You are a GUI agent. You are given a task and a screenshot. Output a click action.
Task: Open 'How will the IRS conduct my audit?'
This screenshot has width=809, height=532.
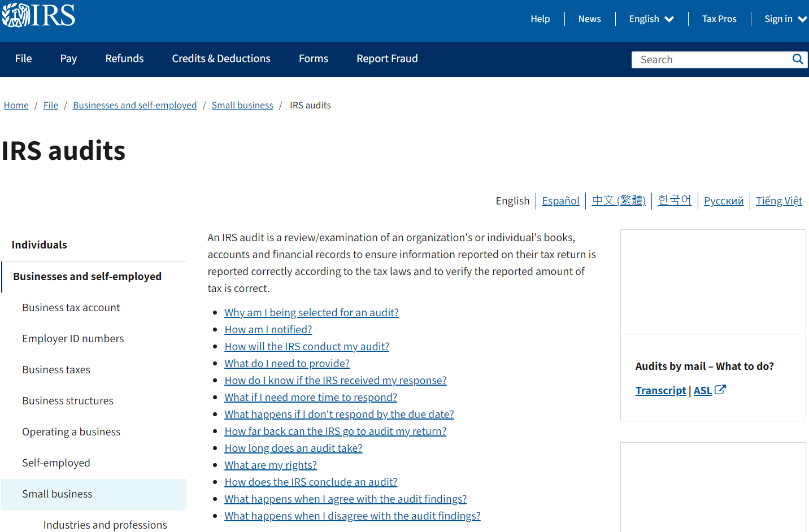point(307,347)
